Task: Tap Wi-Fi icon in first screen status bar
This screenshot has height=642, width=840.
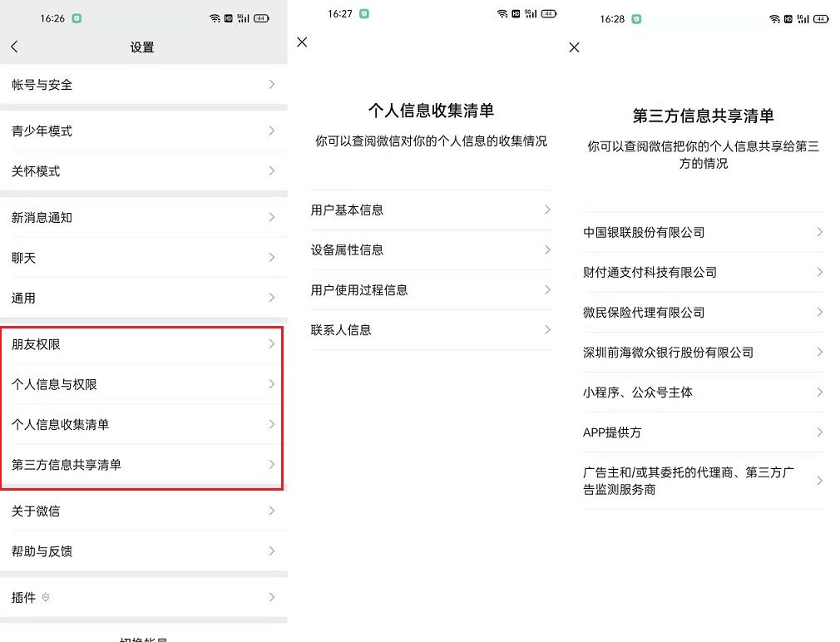Action: tap(215, 18)
